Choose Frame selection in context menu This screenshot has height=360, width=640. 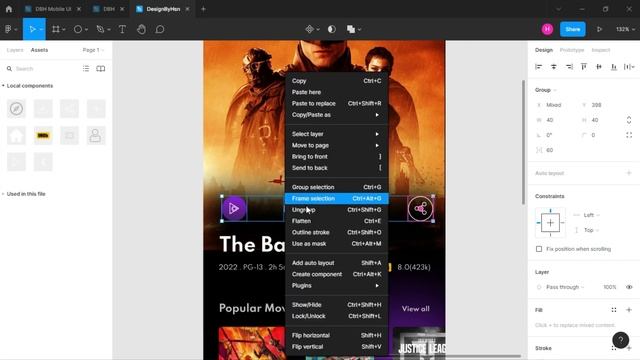[336, 198]
